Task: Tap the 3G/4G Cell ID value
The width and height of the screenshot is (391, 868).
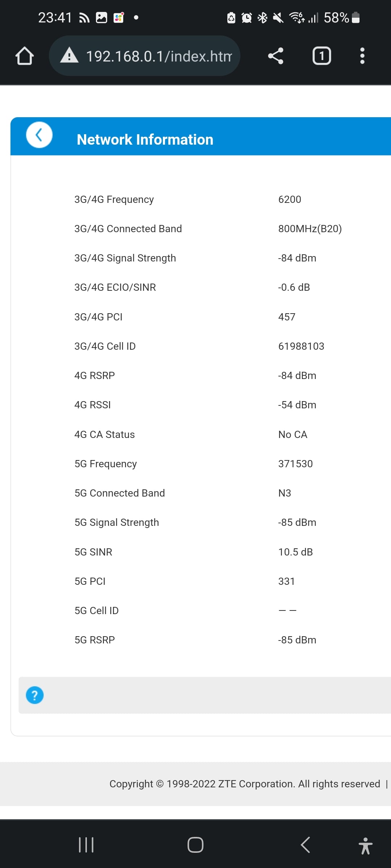Action: click(x=301, y=346)
